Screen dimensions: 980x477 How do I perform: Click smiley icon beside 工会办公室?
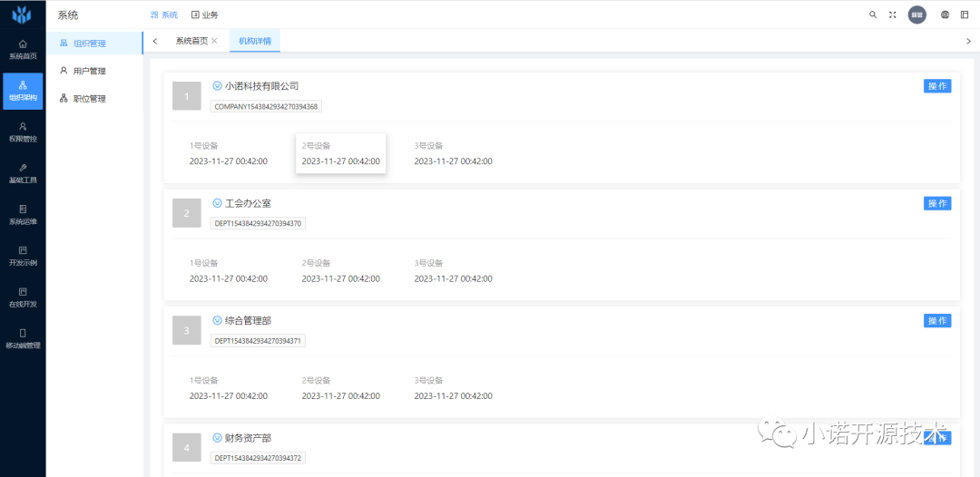tap(218, 203)
